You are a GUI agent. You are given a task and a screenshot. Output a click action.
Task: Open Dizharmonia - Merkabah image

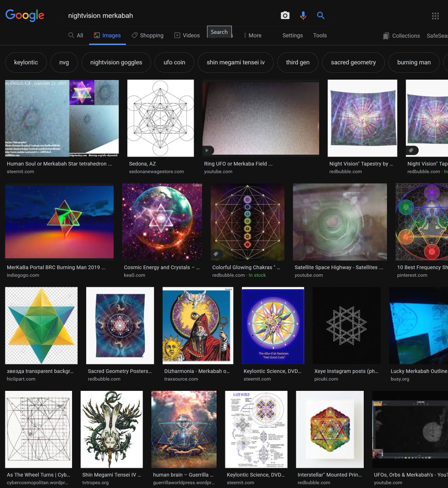tap(198, 325)
